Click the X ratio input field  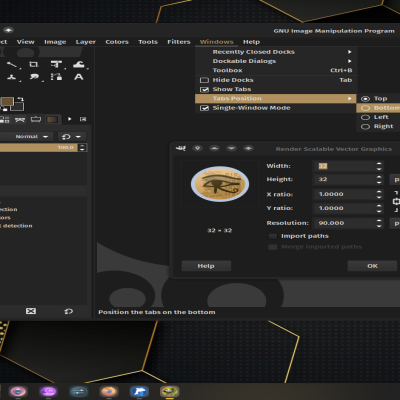[344, 194]
